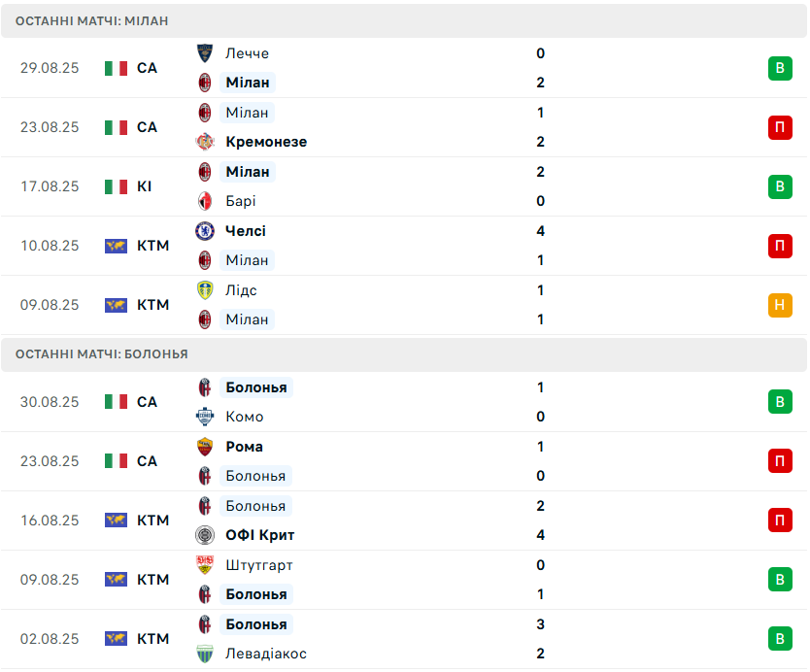
Task: Click the Roma club crest icon
Action: coord(205,447)
